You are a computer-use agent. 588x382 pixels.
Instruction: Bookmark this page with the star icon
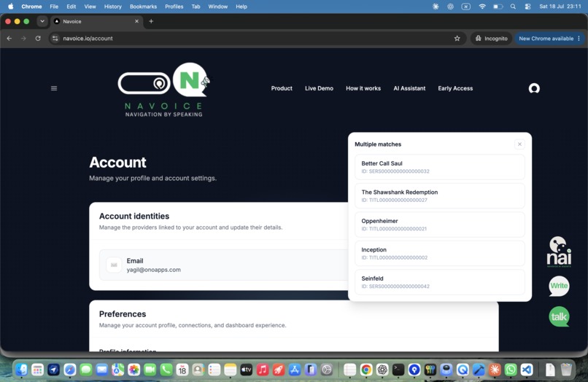(x=457, y=38)
